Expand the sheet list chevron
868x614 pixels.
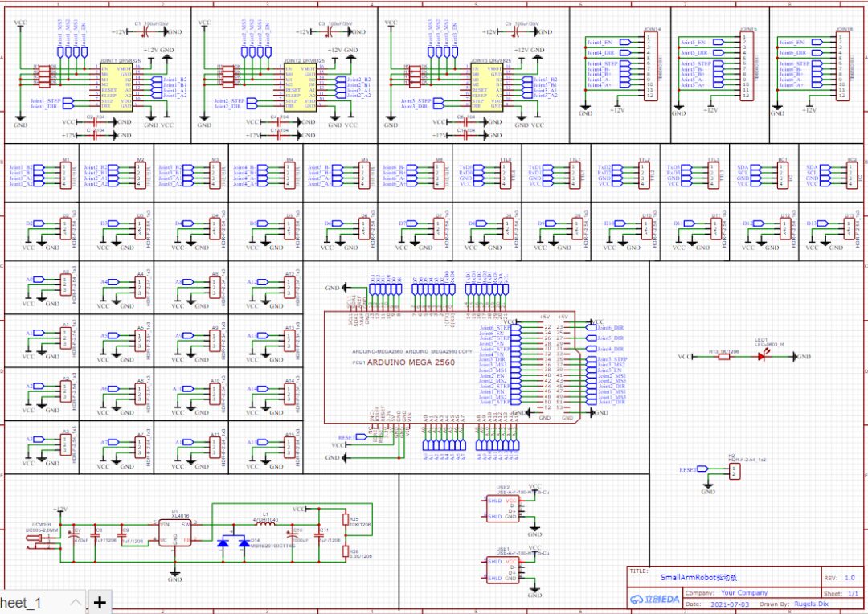coord(75,602)
